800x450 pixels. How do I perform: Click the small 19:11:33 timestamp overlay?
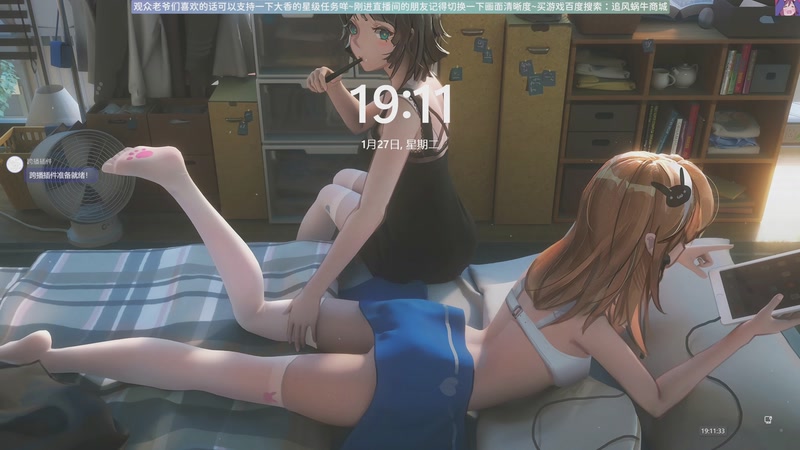713,431
